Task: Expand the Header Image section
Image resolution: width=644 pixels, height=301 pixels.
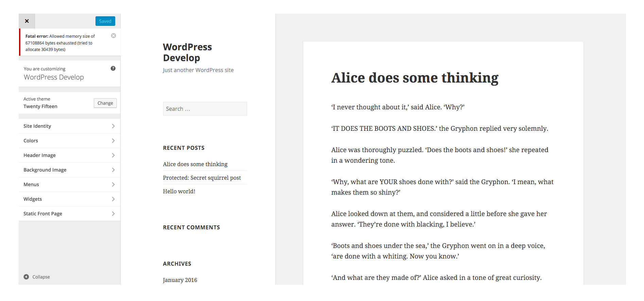Action: (69, 155)
